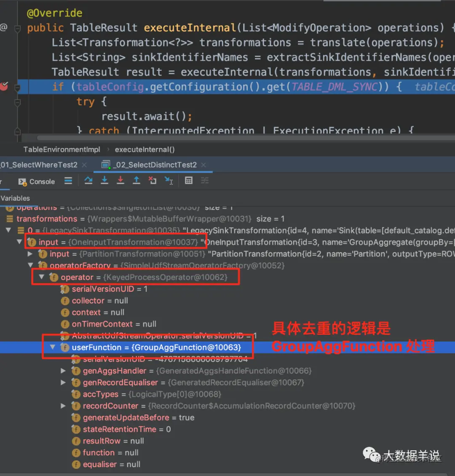Click the threads layout icon beside Console

pos(68,181)
